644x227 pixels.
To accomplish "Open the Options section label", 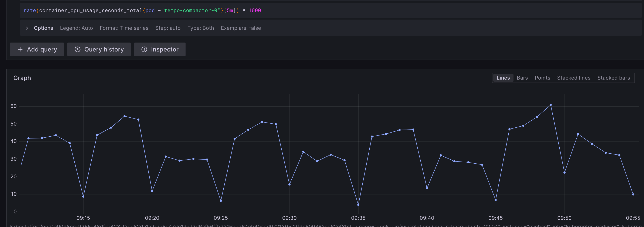I will tap(43, 28).
